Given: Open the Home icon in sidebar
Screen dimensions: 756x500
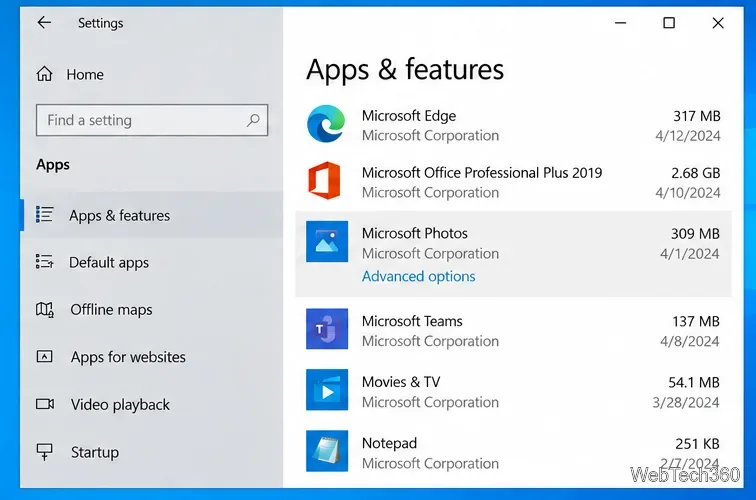Looking at the screenshot, I should point(44,74).
